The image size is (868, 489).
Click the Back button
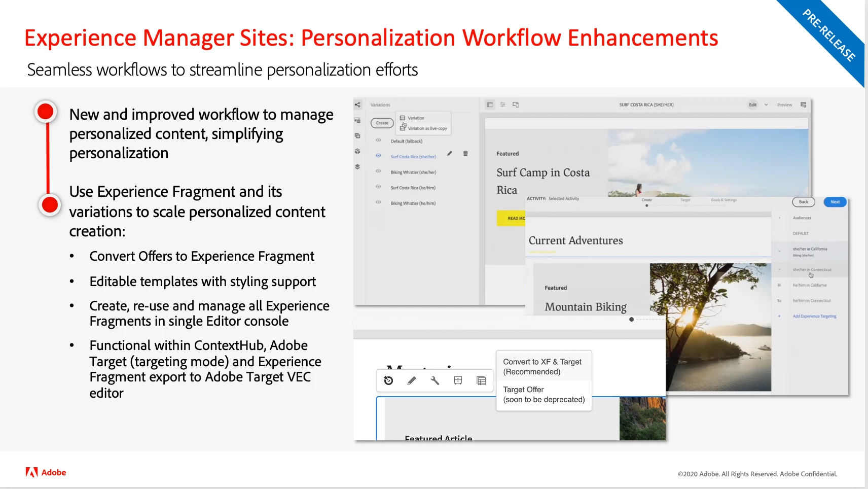tap(804, 202)
